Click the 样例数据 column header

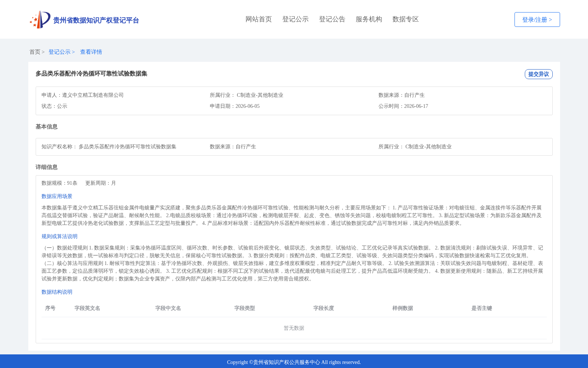[x=403, y=308]
